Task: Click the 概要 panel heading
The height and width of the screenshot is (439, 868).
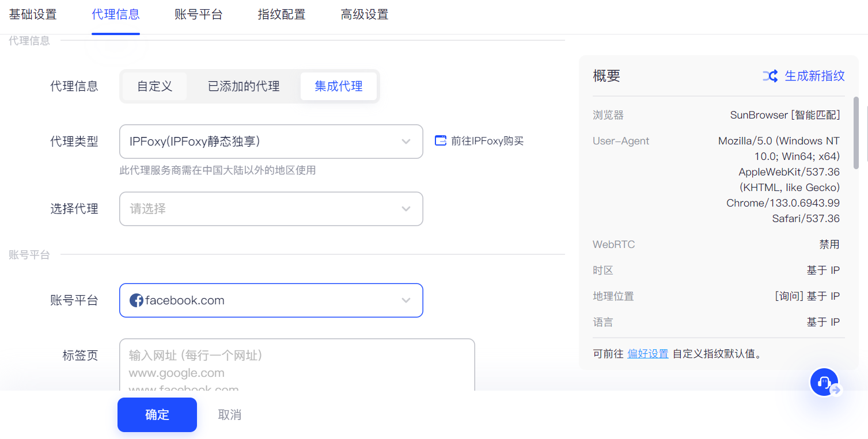Action: (607, 76)
